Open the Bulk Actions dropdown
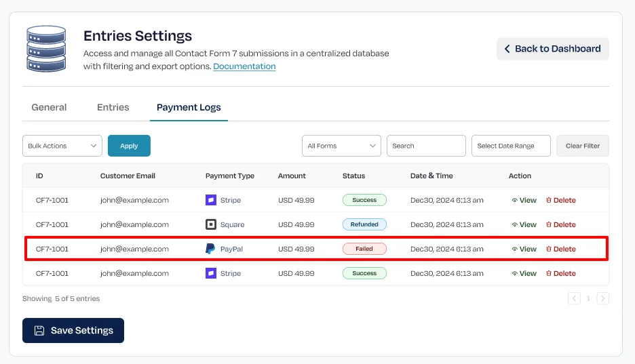This screenshot has height=364, width=635. 62,146
